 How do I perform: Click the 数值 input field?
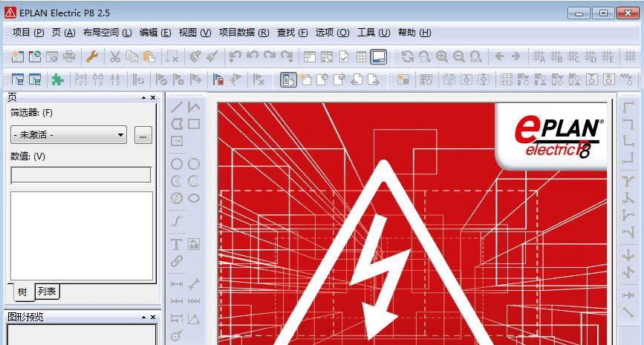(81, 175)
